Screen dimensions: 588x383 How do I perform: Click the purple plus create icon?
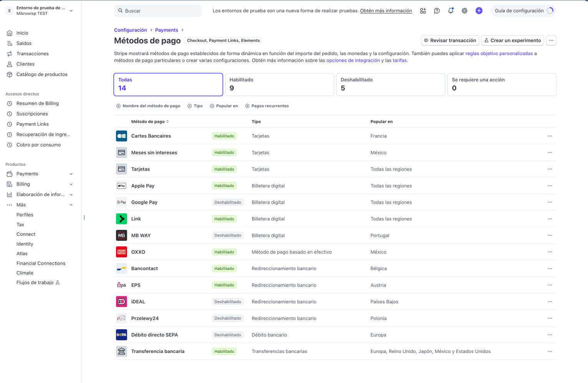pyautogui.click(x=479, y=11)
